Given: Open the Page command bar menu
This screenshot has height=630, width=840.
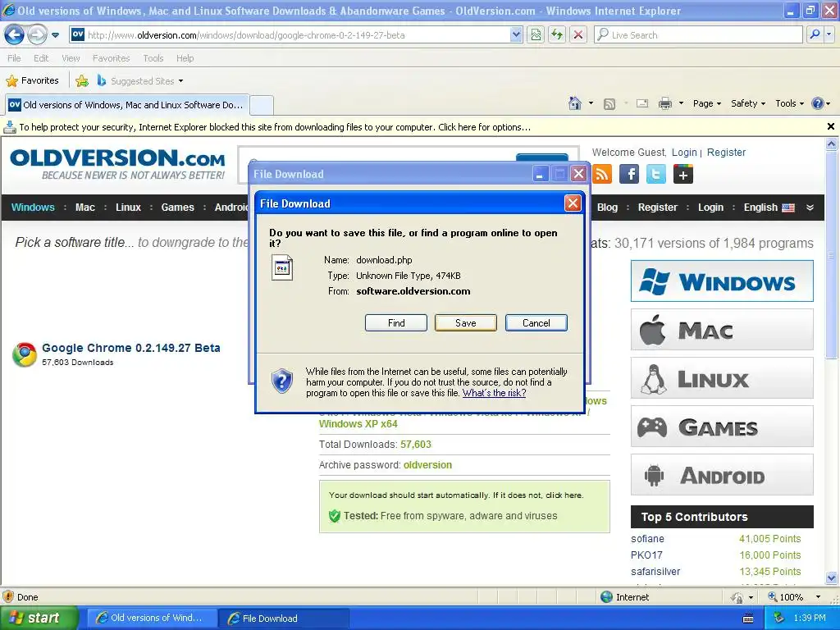Looking at the screenshot, I should 706,103.
